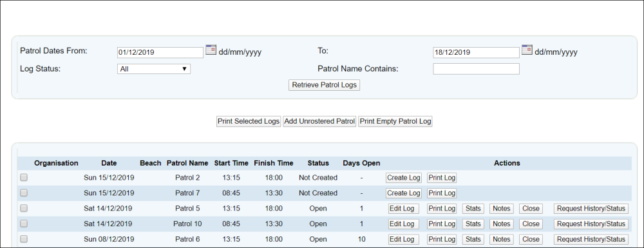644x248 pixels.
Task: Request History/Status for Patrol 10
Action: coord(591,224)
